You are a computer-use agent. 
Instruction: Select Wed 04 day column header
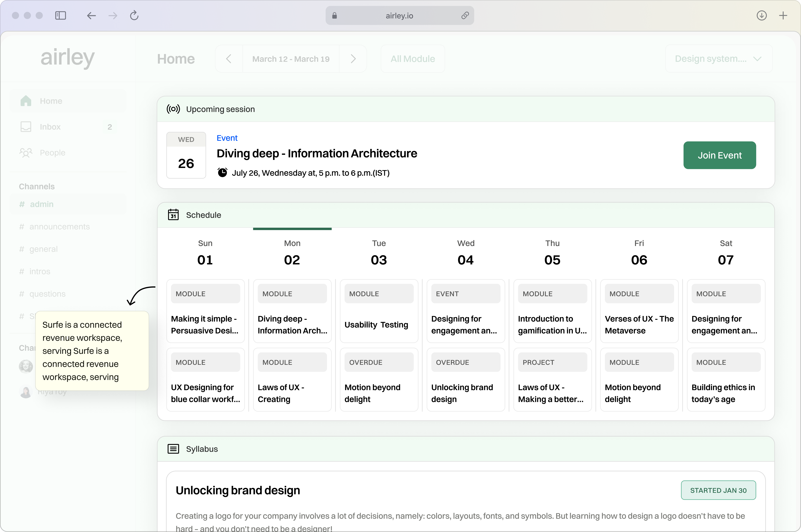pos(466,253)
